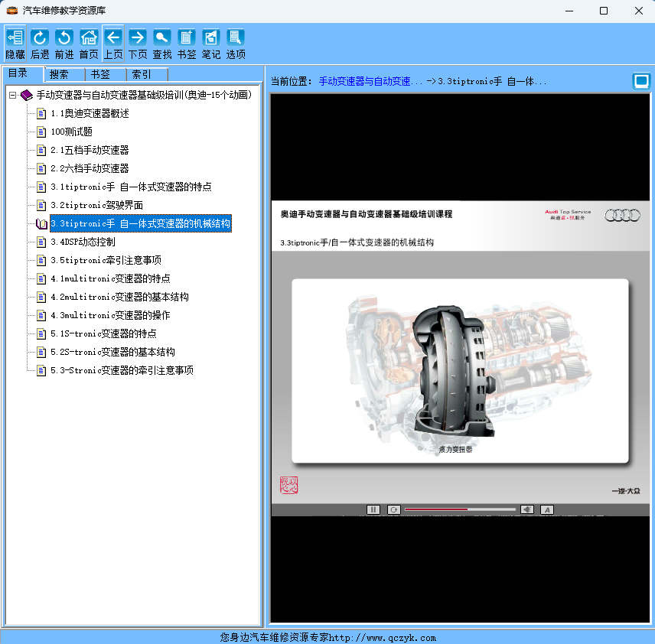Open the 100测试题 topic
655x644 pixels.
[x=71, y=132]
